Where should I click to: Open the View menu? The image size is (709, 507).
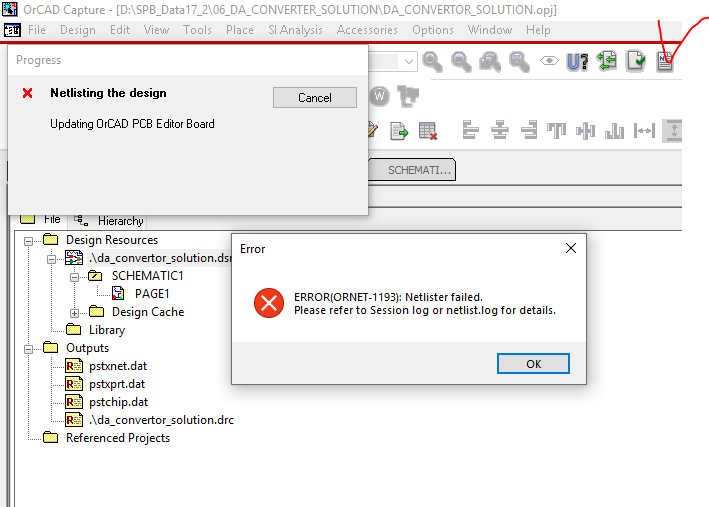156,30
